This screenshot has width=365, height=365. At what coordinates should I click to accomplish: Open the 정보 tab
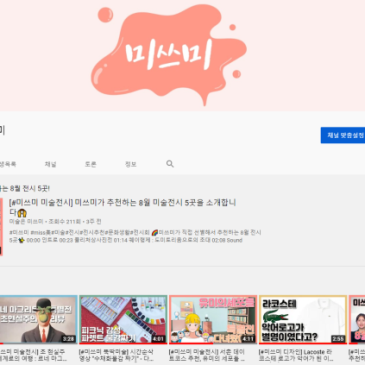pos(130,164)
